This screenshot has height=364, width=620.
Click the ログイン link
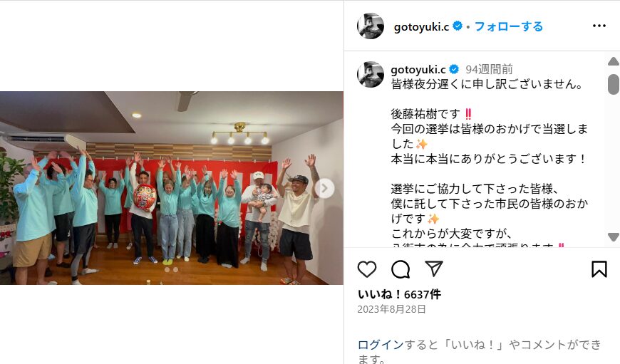[380, 345]
